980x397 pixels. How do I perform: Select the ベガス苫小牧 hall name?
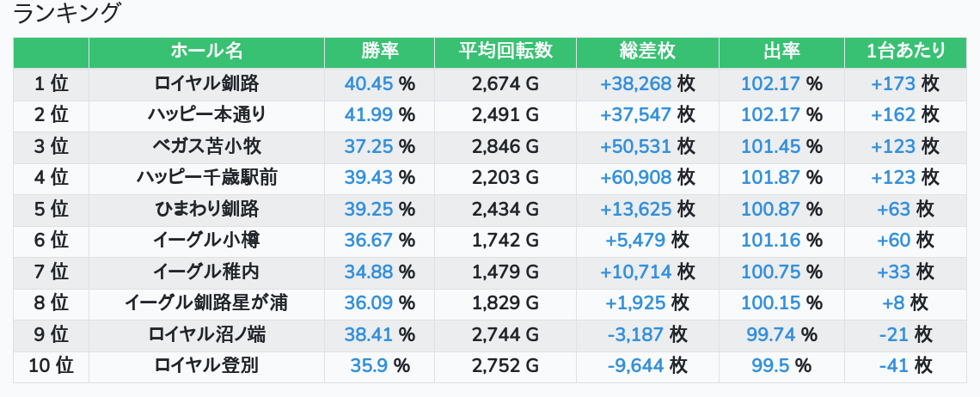(x=206, y=146)
